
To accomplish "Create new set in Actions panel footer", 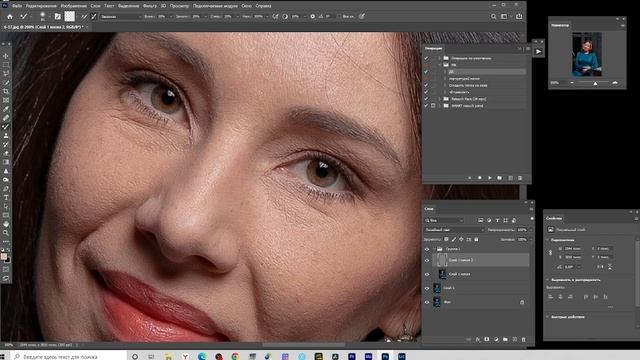I will 500,178.
